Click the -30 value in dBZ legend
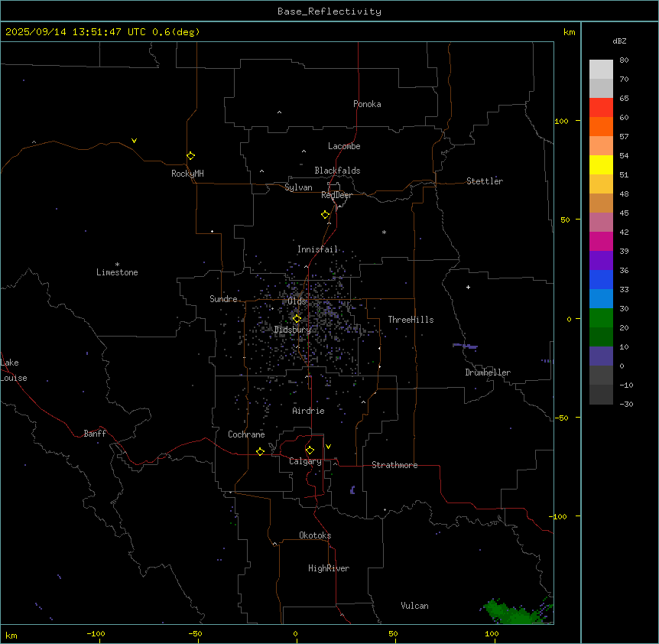659x644 pixels. [x=626, y=404]
